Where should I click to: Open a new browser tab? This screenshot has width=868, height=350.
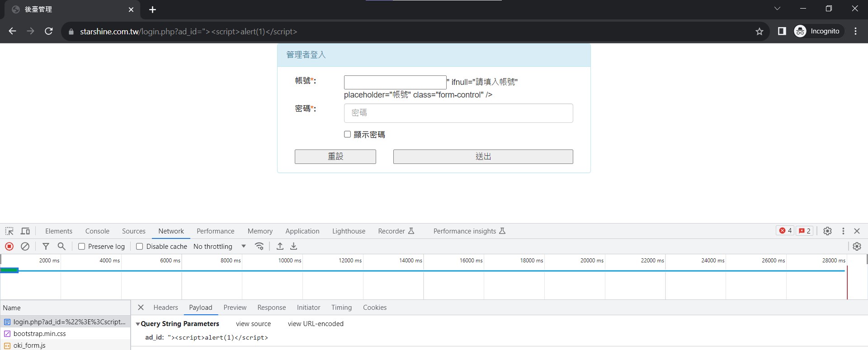153,9
